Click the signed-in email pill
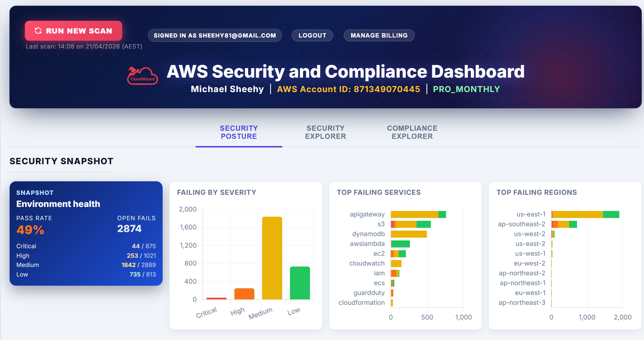This screenshot has height=340, width=644. 215,36
